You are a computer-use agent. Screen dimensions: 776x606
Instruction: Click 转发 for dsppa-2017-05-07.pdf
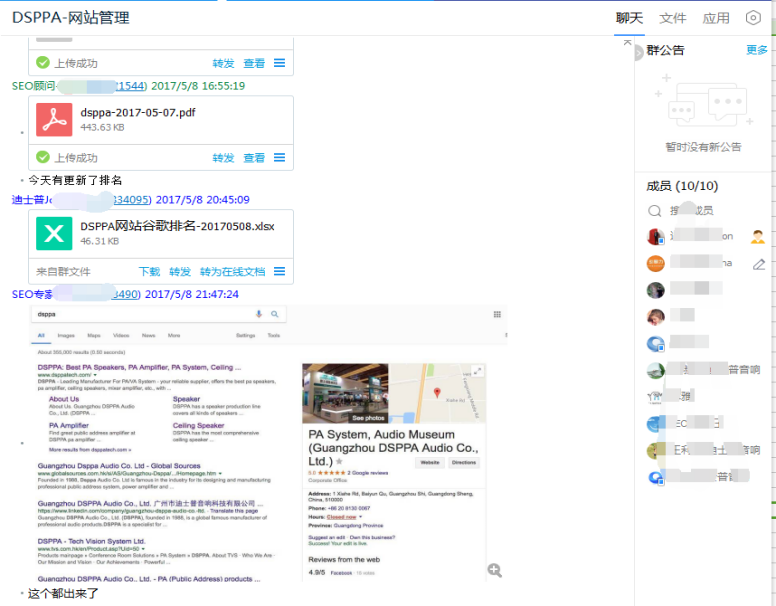223,158
